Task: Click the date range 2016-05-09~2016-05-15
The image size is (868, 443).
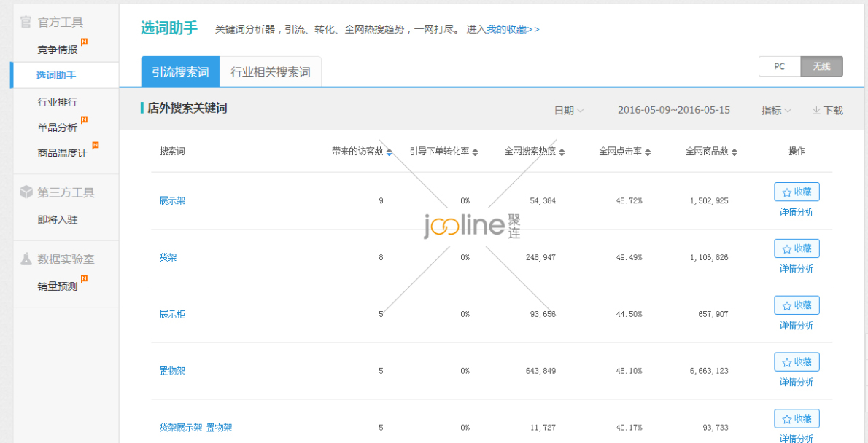Action: 674,111
